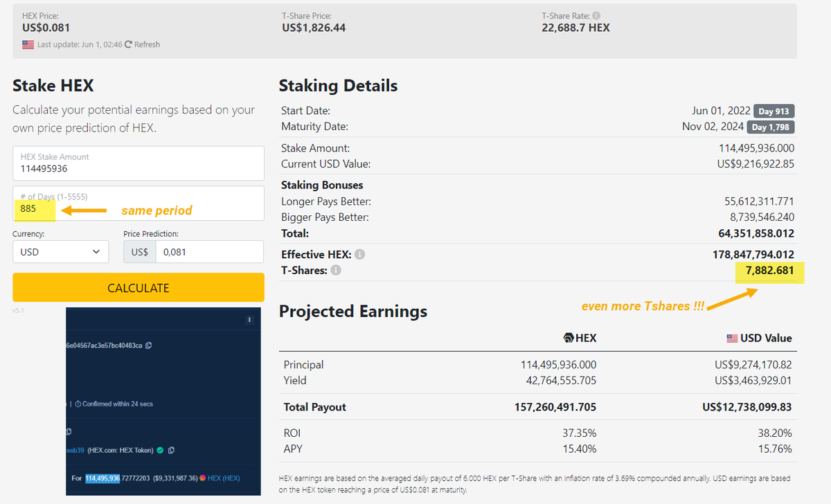The height and width of the screenshot is (504, 831).
Task: Open the T-Share Rate info icon
Action: tap(596, 15)
